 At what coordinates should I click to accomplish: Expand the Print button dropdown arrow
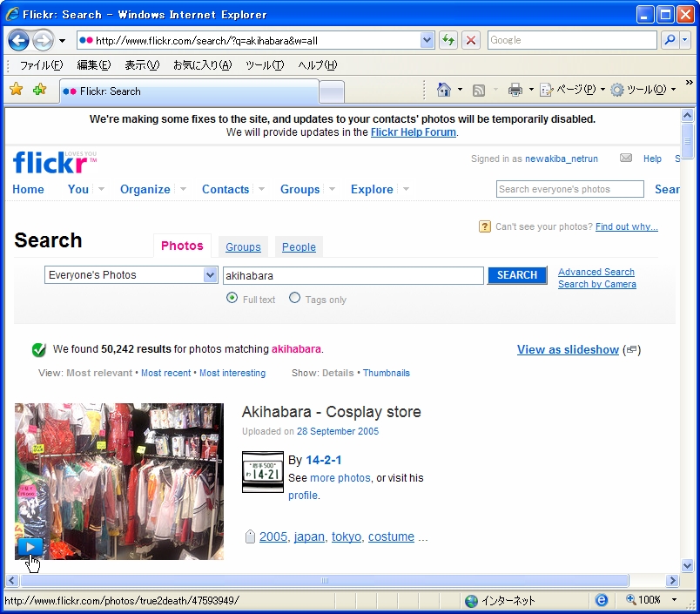point(531,90)
